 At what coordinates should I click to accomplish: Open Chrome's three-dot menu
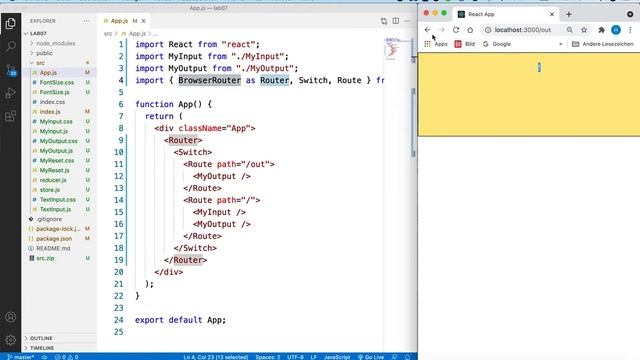630,30
